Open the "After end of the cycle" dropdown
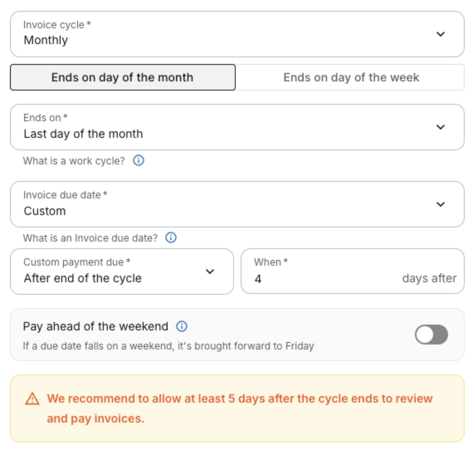This screenshot has width=476, height=458. [x=113, y=272]
